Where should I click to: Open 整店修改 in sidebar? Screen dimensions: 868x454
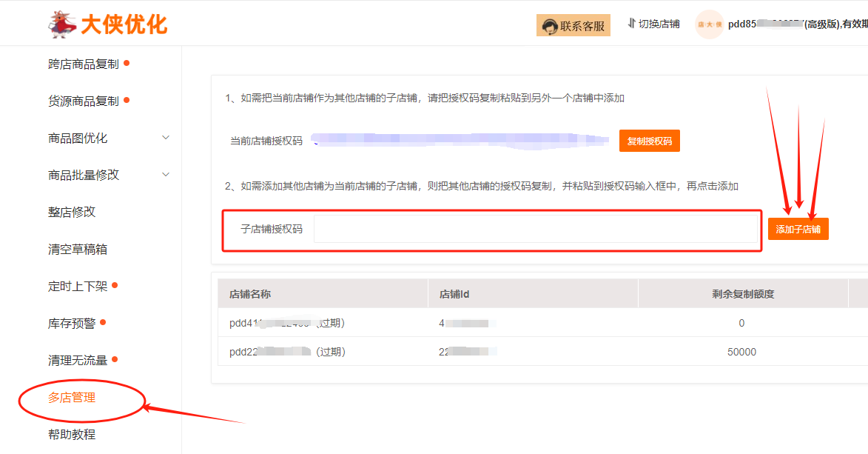(x=72, y=212)
